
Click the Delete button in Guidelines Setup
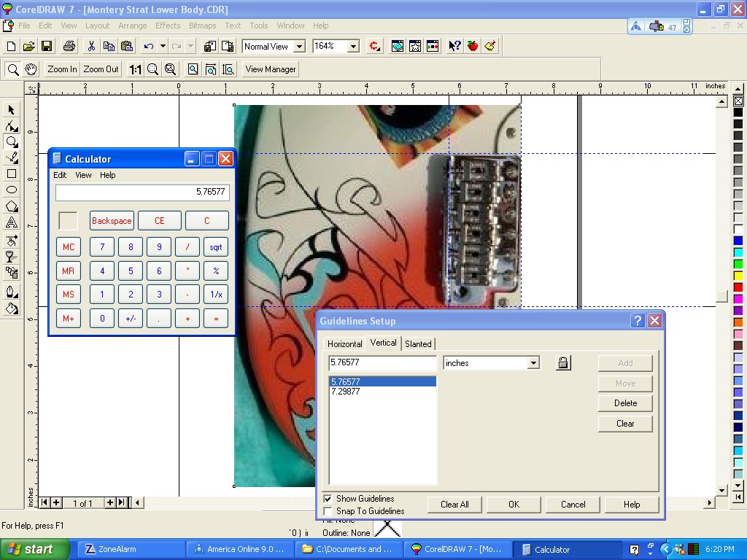pyautogui.click(x=625, y=403)
